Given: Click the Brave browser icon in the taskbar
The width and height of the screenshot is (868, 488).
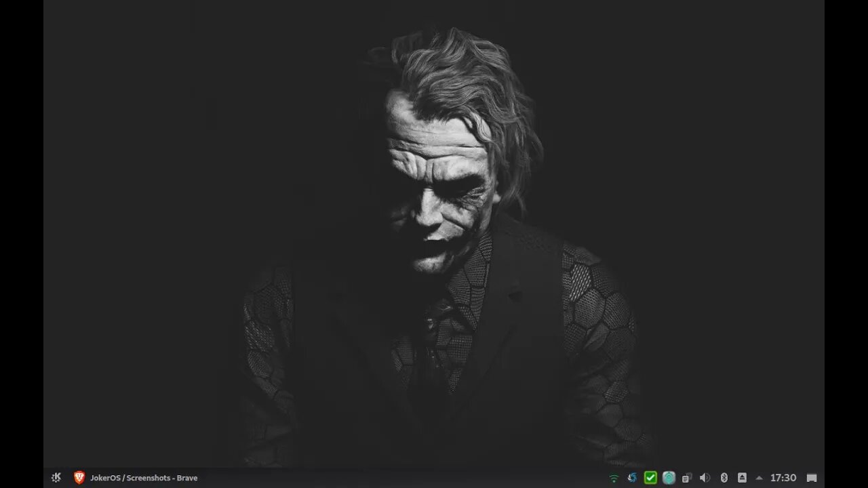Looking at the screenshot, I should [x=79, y=478].
